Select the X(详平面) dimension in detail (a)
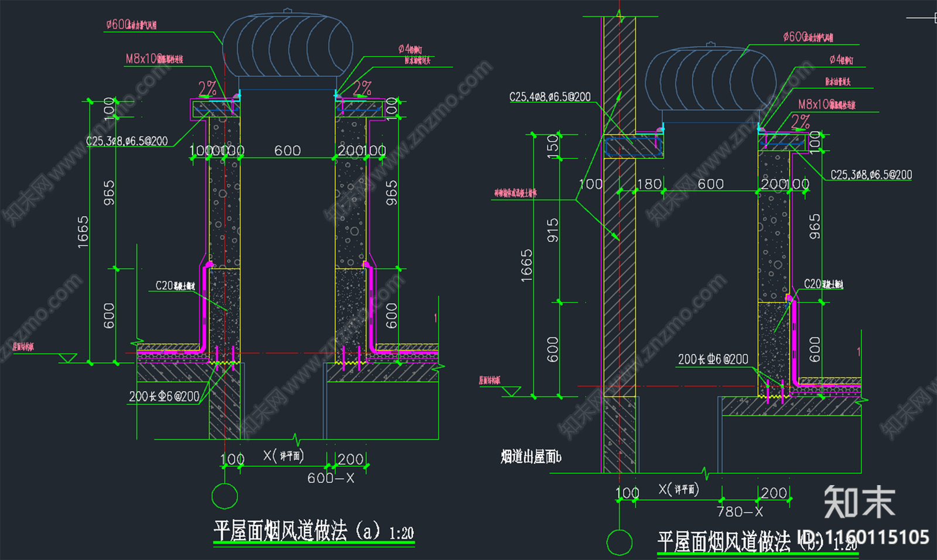This screenshot has width=937, height=560. [283, 455]
